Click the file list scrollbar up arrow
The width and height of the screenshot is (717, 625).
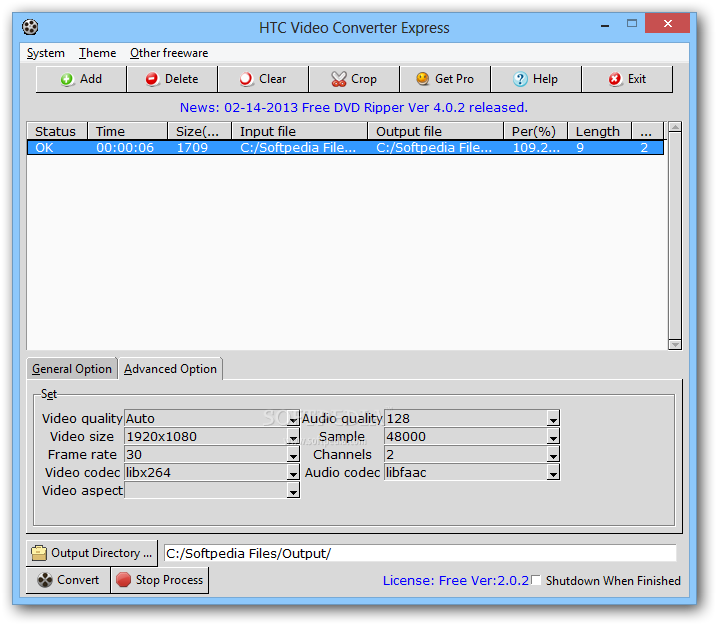(674, 127)
